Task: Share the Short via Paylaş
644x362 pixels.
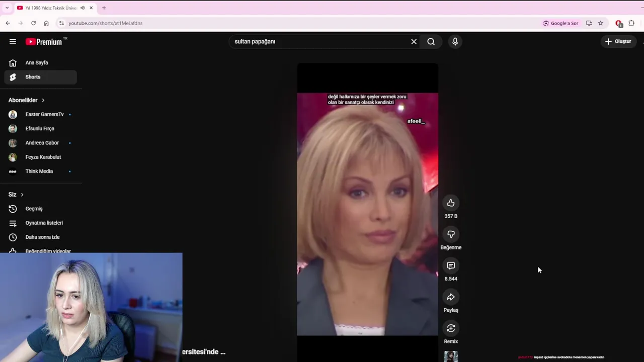Action: click(451, 297)
